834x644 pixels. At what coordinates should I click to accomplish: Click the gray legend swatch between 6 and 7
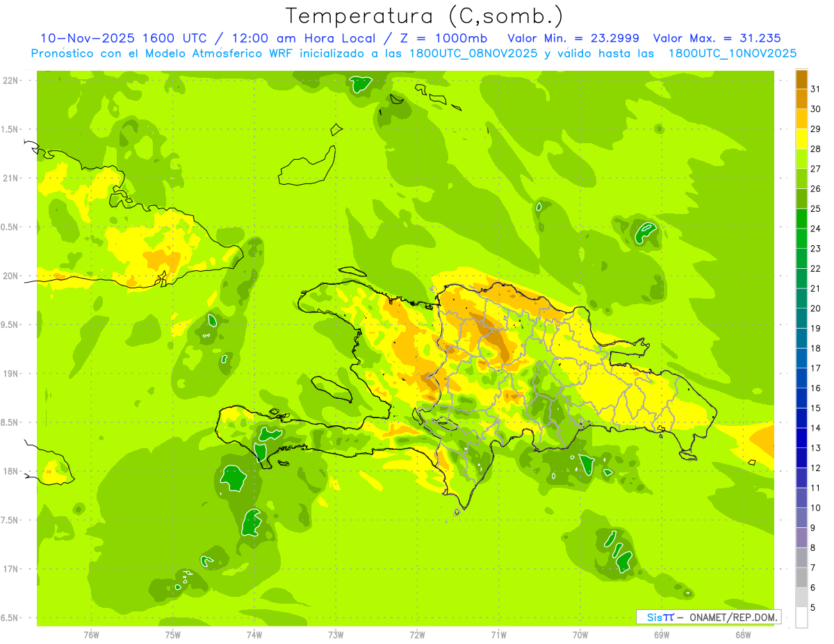tap(801, 577)
